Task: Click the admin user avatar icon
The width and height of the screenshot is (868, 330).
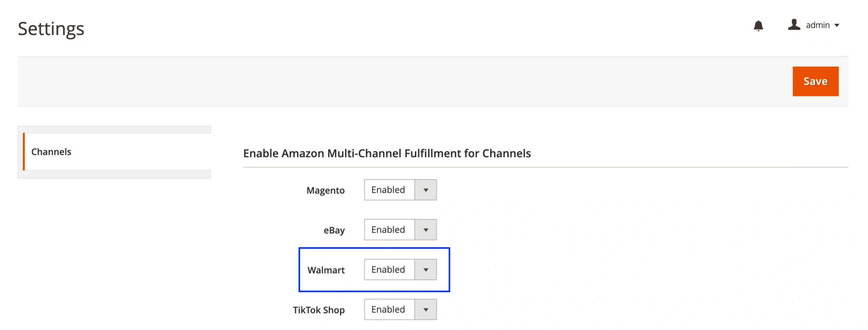Action: [x=794, y=25]
